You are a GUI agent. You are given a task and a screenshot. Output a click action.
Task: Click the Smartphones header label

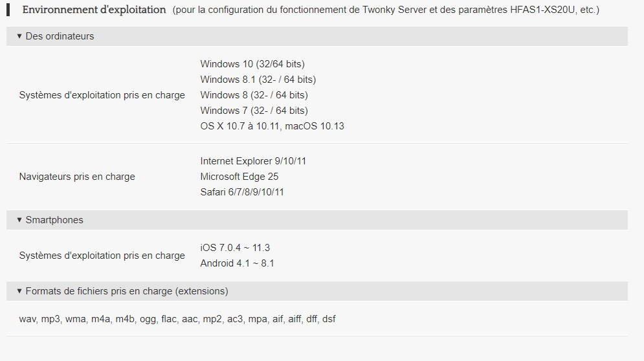tap(54, 220)
